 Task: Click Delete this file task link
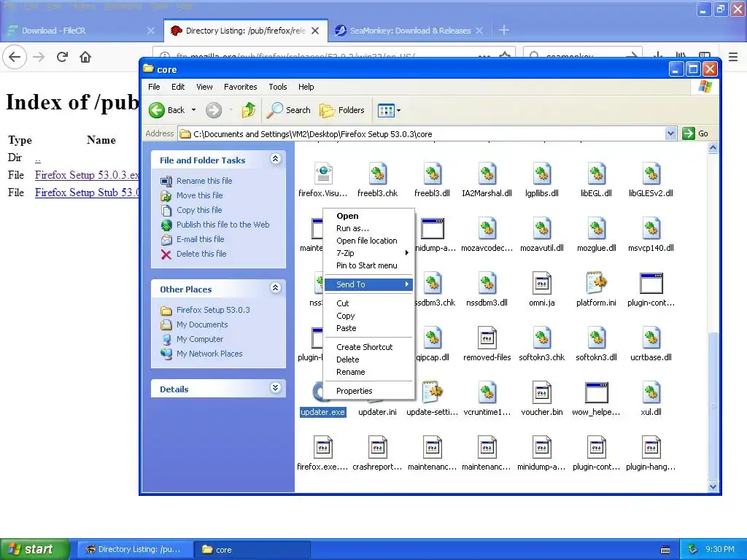[201, 254]
